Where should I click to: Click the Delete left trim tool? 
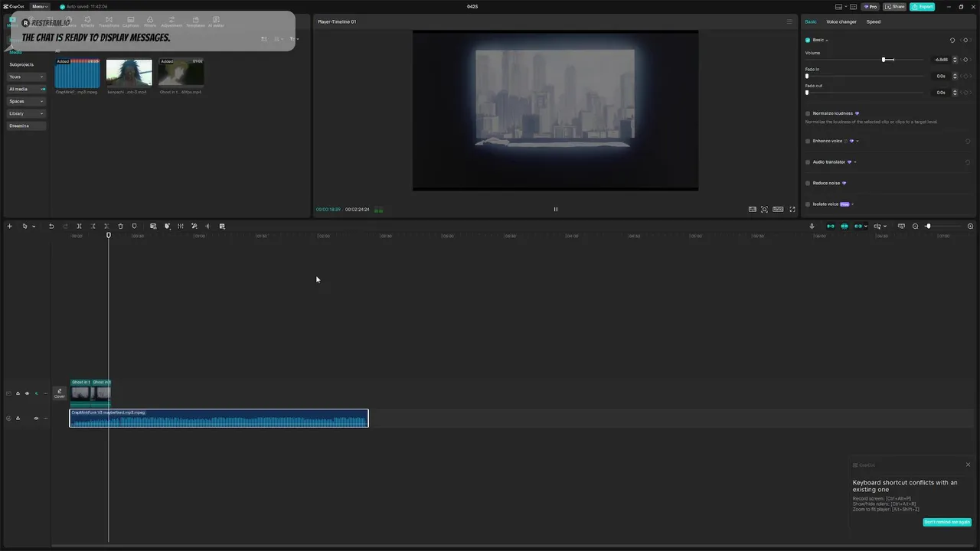click(x=93, y=226)
